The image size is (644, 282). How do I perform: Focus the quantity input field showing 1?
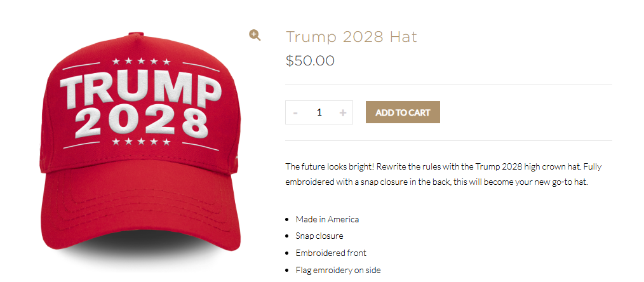pyautogui.click(x=319, y=112)
